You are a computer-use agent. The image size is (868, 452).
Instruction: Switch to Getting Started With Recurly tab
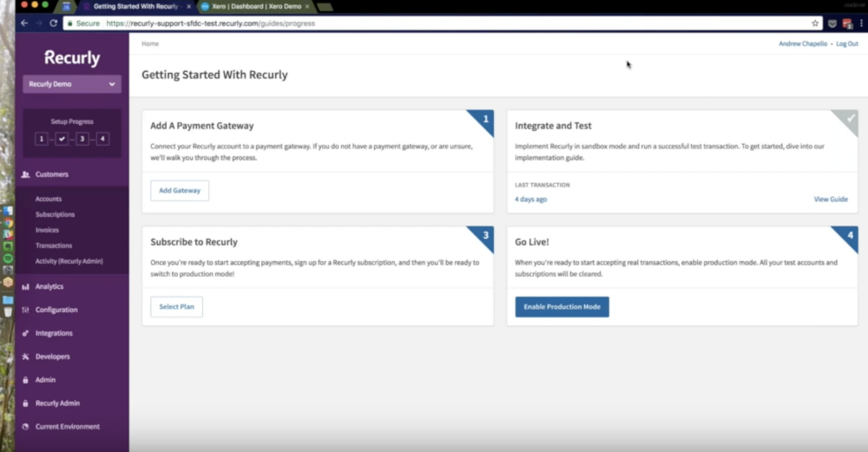point(135,7)
